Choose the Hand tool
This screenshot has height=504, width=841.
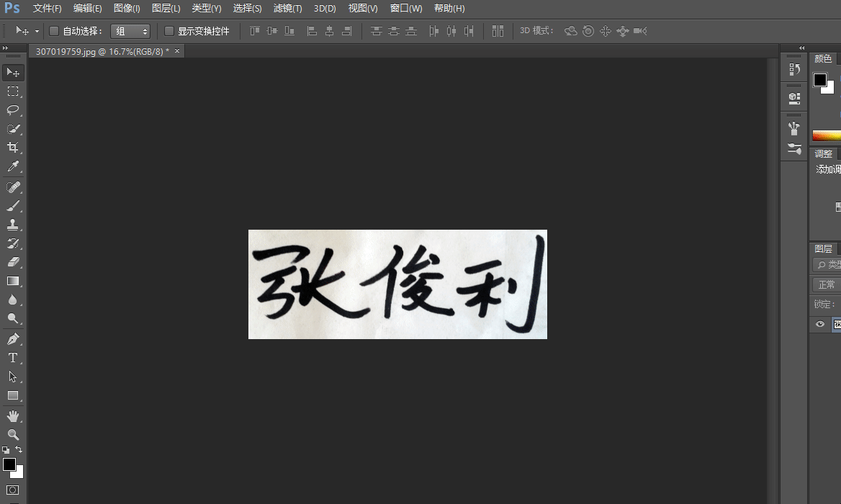pos(13,416)
